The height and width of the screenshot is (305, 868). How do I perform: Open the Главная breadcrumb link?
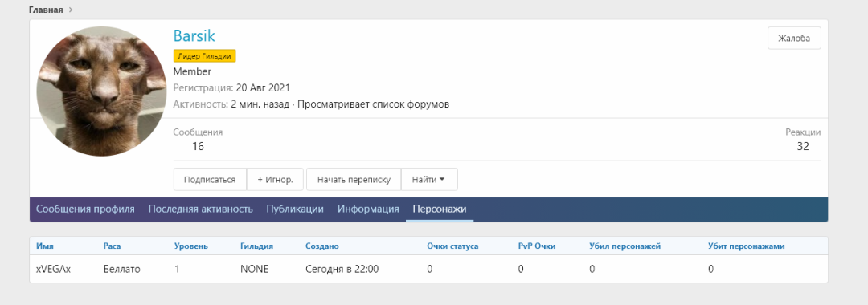[46, 10]
